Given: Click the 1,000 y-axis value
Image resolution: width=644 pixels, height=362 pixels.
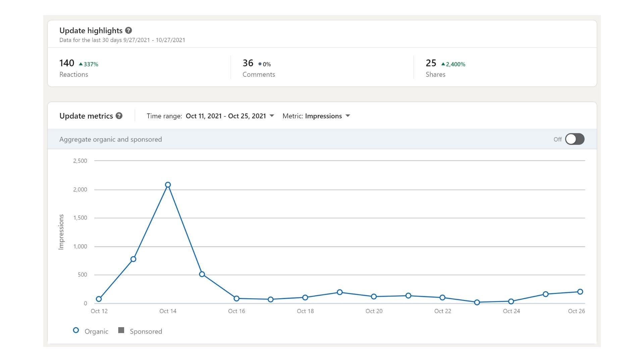Looking at the screenshot, I should click(x=80, y=246).
